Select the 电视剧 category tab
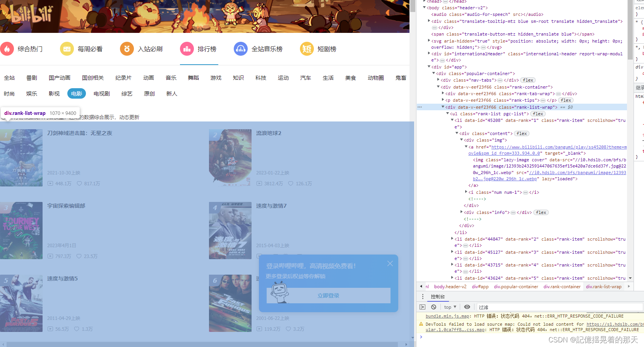 point(102,94)
